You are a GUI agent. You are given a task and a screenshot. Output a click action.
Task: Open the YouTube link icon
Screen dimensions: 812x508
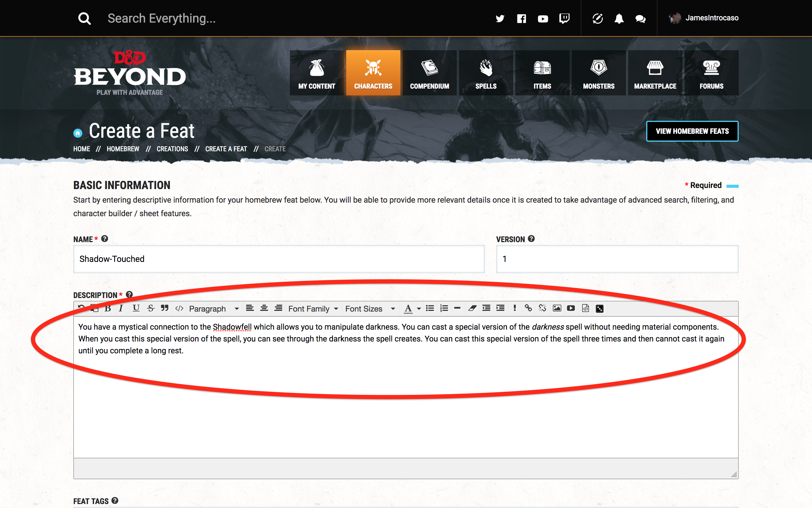tap(543, 19)
